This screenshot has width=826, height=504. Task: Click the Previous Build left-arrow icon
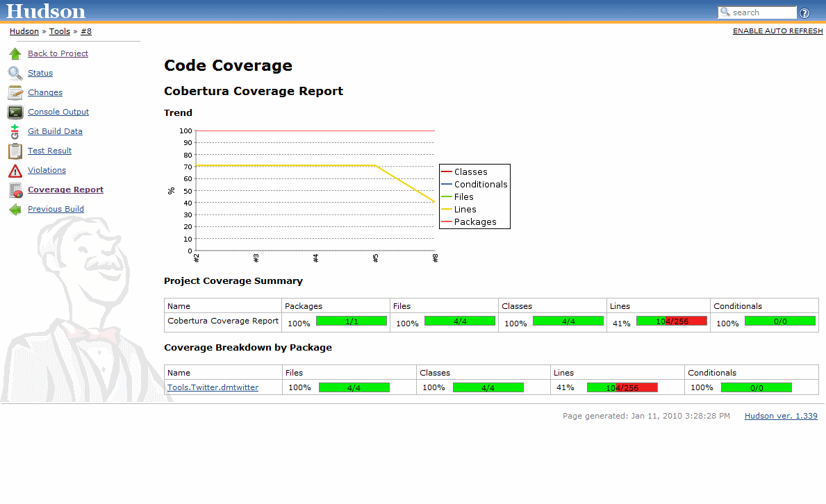tap(15, 210)
